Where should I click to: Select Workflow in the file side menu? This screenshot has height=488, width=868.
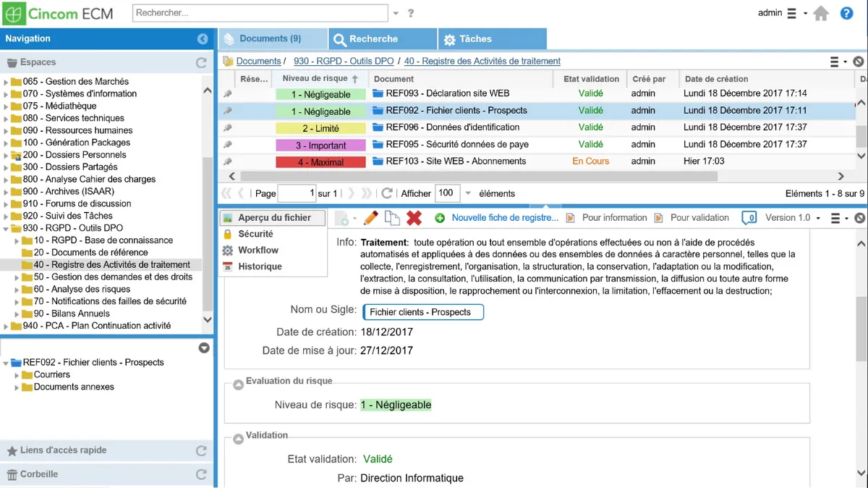[258, 251]
